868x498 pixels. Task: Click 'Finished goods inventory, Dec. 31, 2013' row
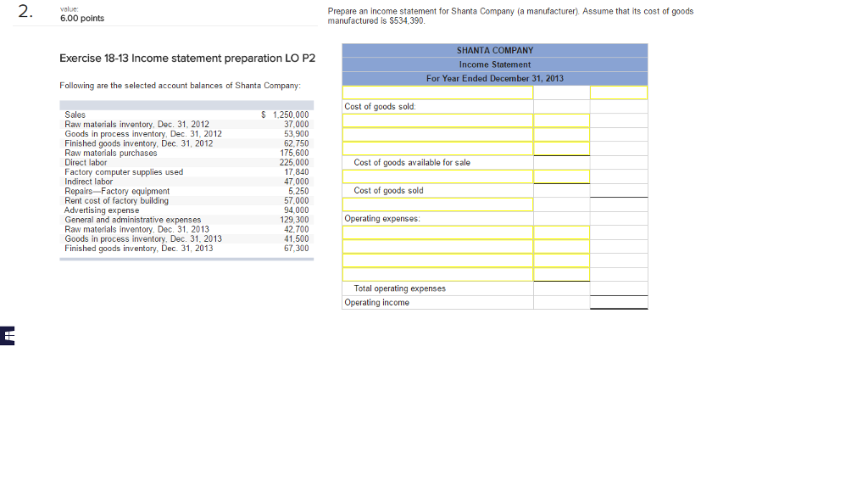click(x=186, y=249)
